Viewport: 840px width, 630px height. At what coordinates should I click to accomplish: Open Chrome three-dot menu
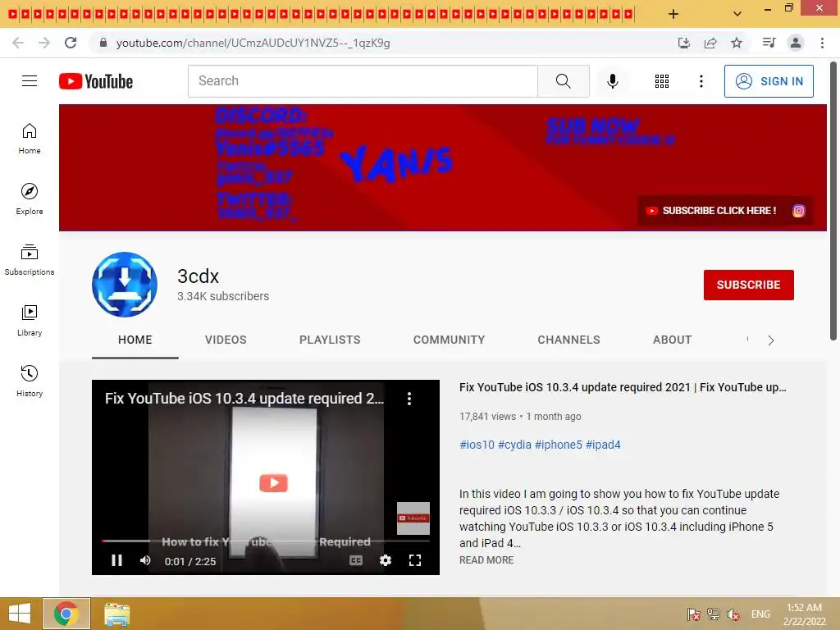coord(822,43)
